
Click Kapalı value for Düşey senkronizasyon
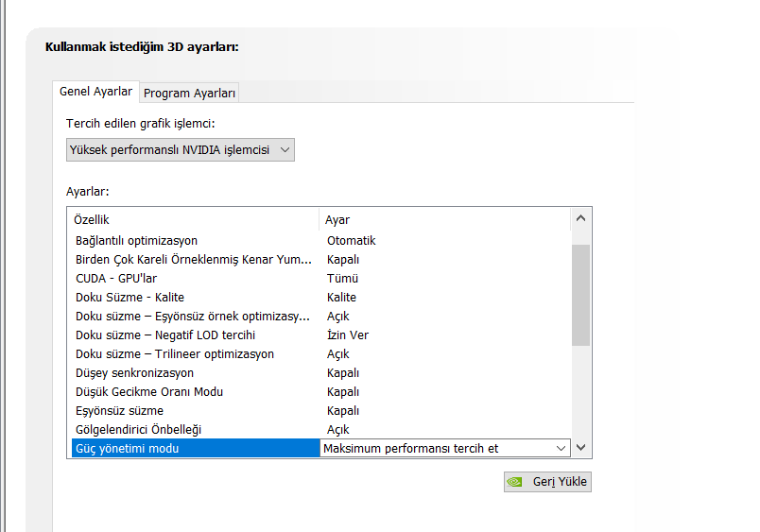[x=343, y=373]
